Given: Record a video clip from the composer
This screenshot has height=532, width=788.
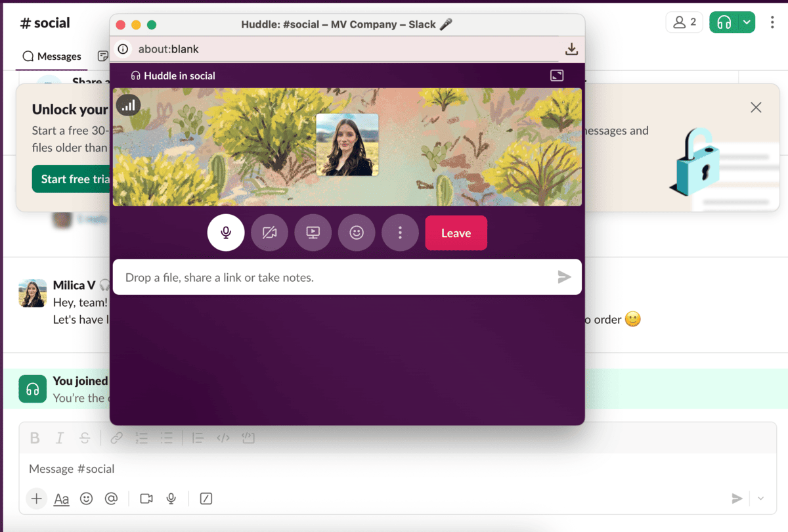Looking at the screenshot, I should [x=146, y=499].
